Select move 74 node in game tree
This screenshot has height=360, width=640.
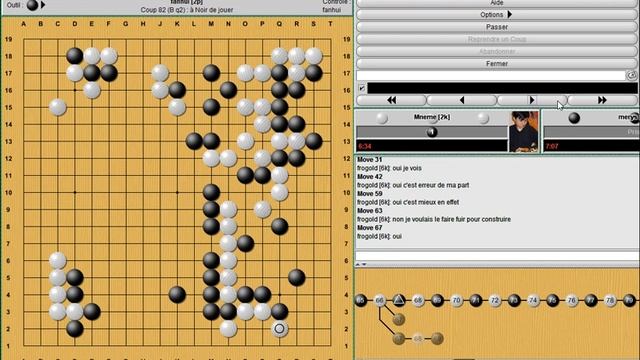pyautogui.click(x=533, y=300)
